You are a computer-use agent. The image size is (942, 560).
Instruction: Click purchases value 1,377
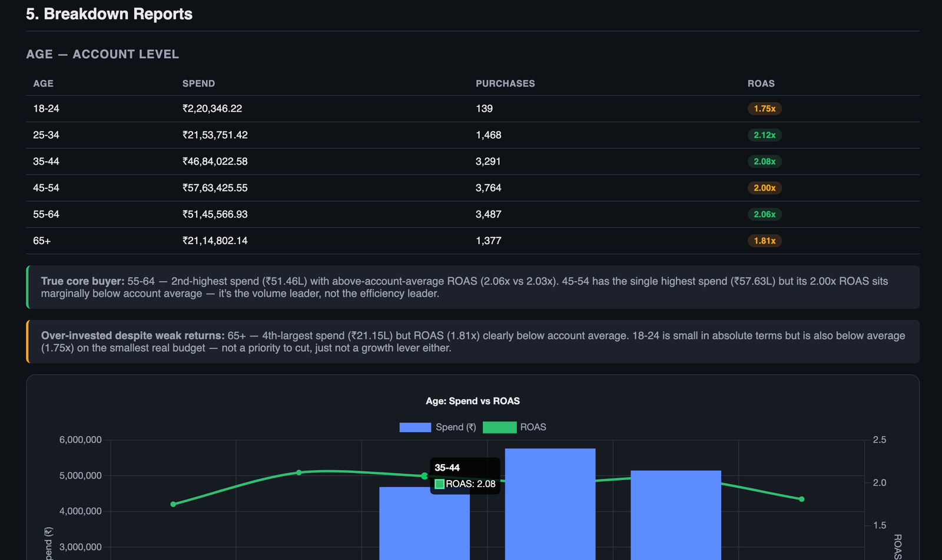click(x=489, y=241)
